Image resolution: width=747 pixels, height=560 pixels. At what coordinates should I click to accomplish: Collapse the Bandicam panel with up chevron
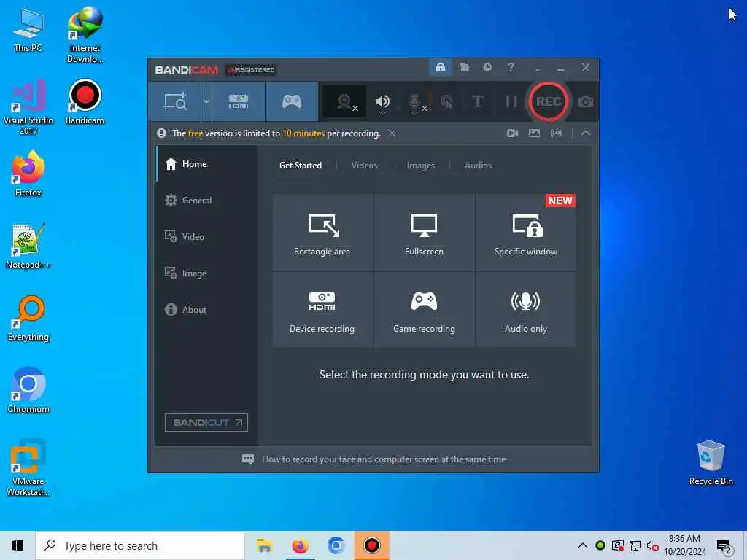[x=586, y=133]
